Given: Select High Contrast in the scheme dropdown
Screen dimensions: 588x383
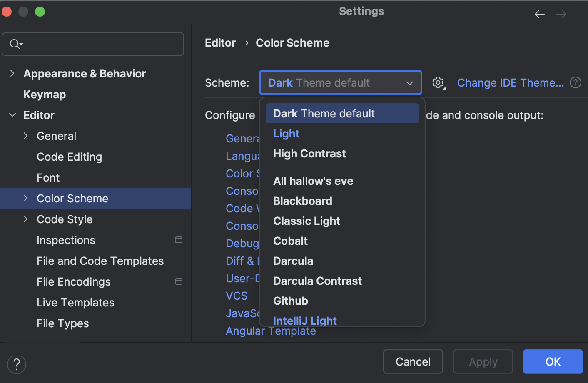Looking at the screenshot, I should [309, 154].
